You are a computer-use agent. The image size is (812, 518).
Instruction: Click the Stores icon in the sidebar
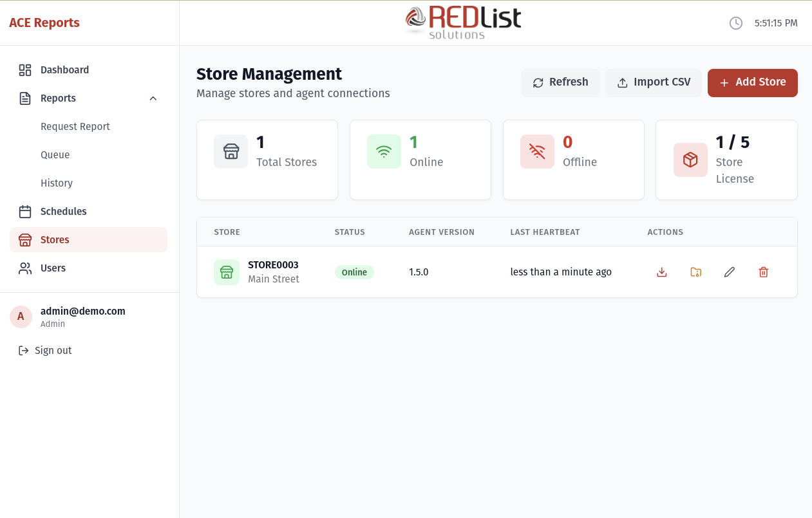(x=25, y=239)
